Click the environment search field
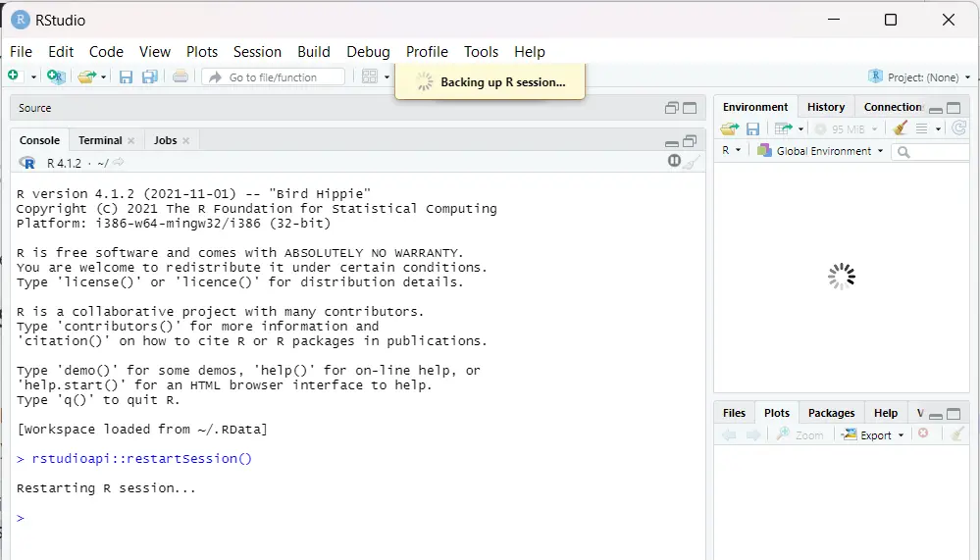 pyautogui.click(x=931, y=151)
